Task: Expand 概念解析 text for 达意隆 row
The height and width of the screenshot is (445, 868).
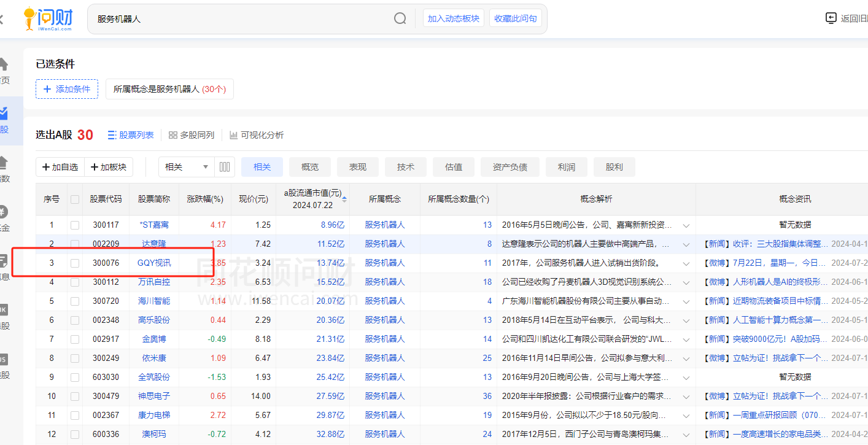Action: coord(686,244)
